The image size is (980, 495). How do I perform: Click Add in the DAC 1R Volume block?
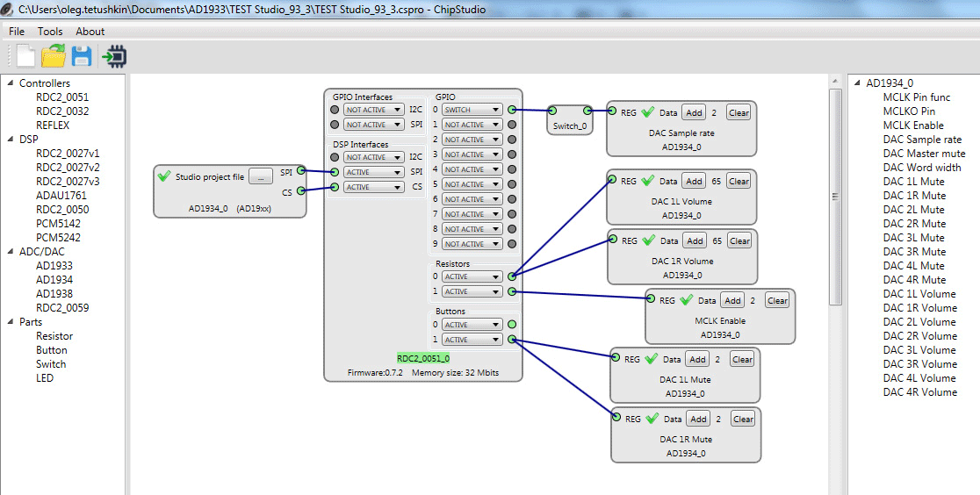pos(695,240)
